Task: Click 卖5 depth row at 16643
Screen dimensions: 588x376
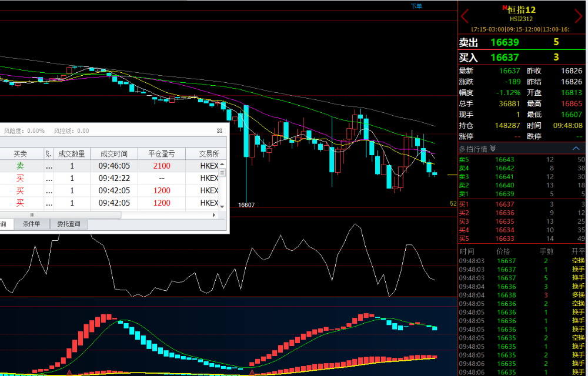Action: pos(522,160)
